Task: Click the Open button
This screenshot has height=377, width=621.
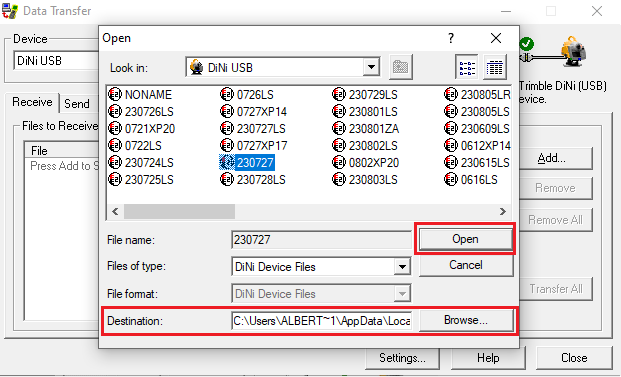Action: (x=465, y=239)
